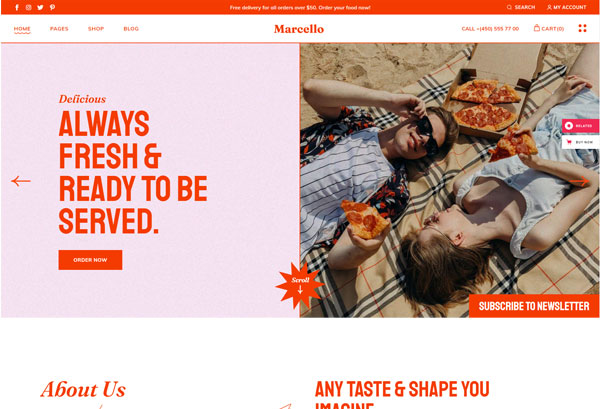Image resolution: width=600 pixels, height=409 pixels.
Task: Open the Facebook social icon
Action: click(x=17, y=7)
